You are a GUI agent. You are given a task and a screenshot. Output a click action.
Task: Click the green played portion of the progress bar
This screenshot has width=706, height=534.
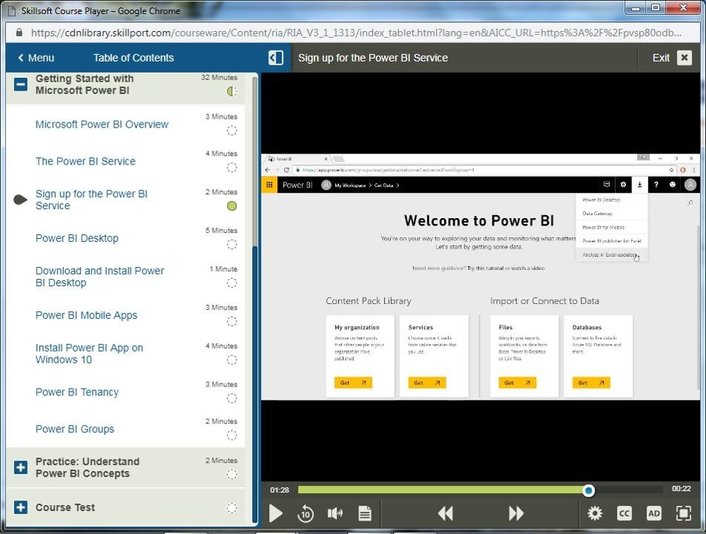(x=440, y=490)
